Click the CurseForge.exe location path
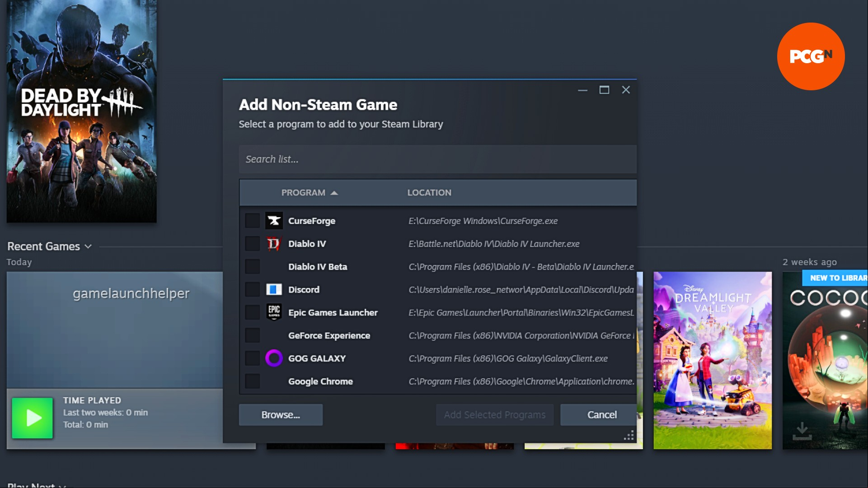The image size is (868, 488). coord(483,221)
